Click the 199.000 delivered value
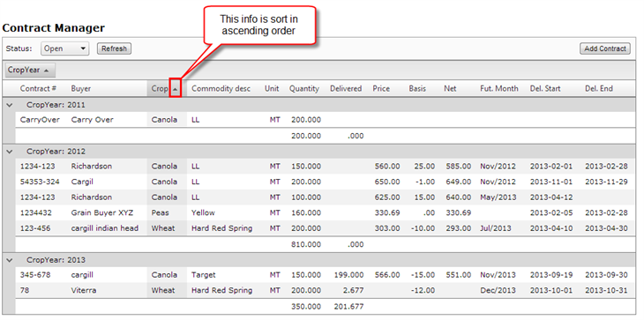Viewport: 644px width, 320px height. 348,275
